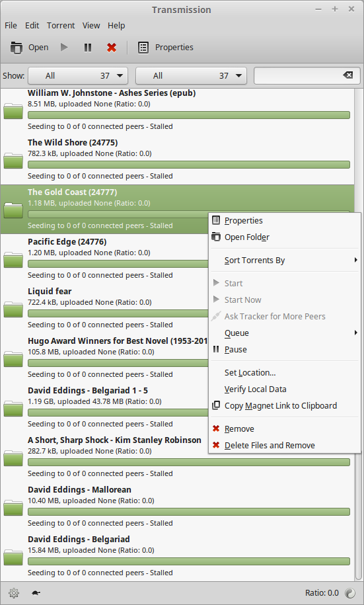Click the folder icon of Belgariad 1 - 5 torrent
364x605 pixels.
[x=13, y=408]
